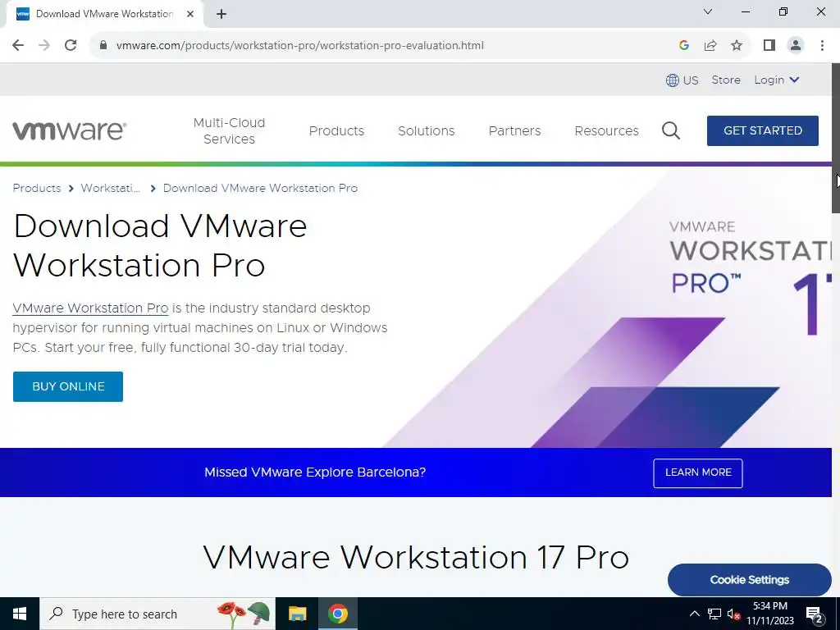Click the muted volume tray icon
The height and width of the screenshot is (630, 840).
tap(733, 614)
